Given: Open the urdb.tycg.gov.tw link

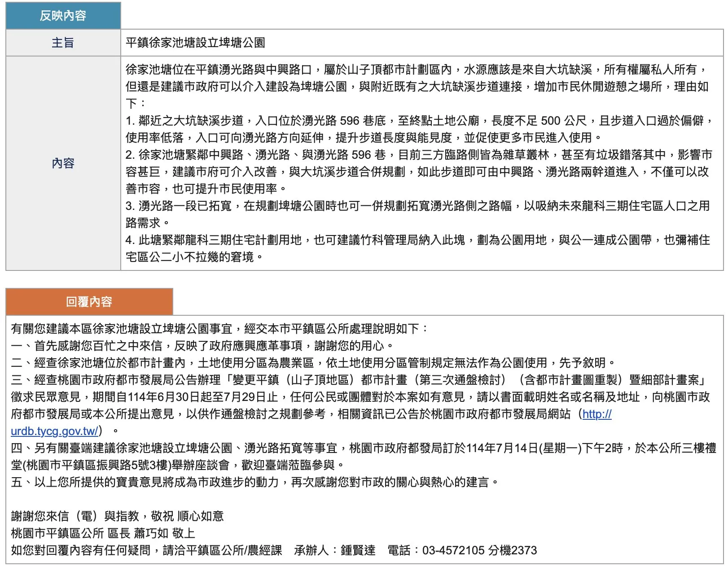Looking at the screenshot, I should tap(54, 431).
